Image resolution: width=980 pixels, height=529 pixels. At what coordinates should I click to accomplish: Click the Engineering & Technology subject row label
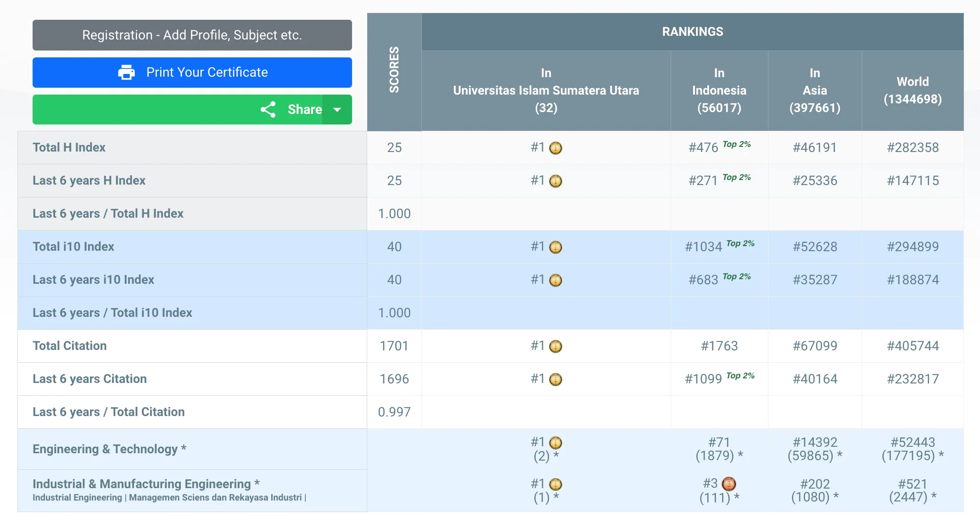109,449
